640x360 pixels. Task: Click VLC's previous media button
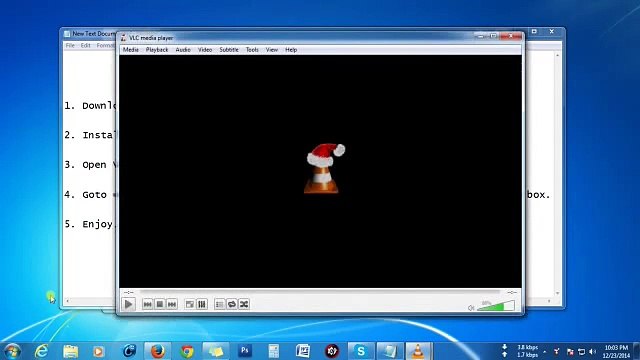coord(147,304)
